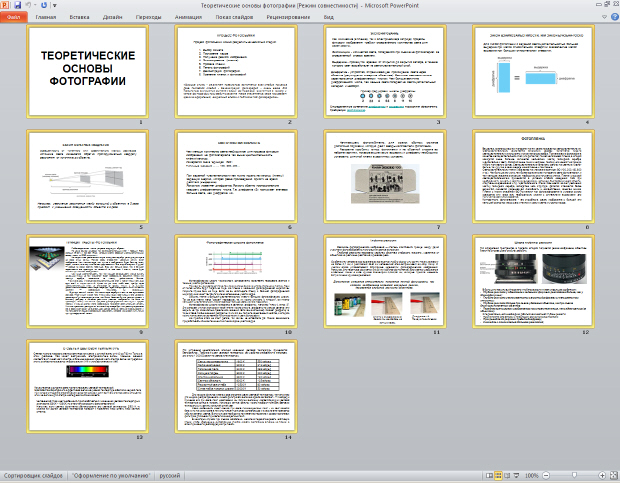This screenshot has height=483, width=620.
Task: Click the zoom in plus button
Action: (601, 476)
